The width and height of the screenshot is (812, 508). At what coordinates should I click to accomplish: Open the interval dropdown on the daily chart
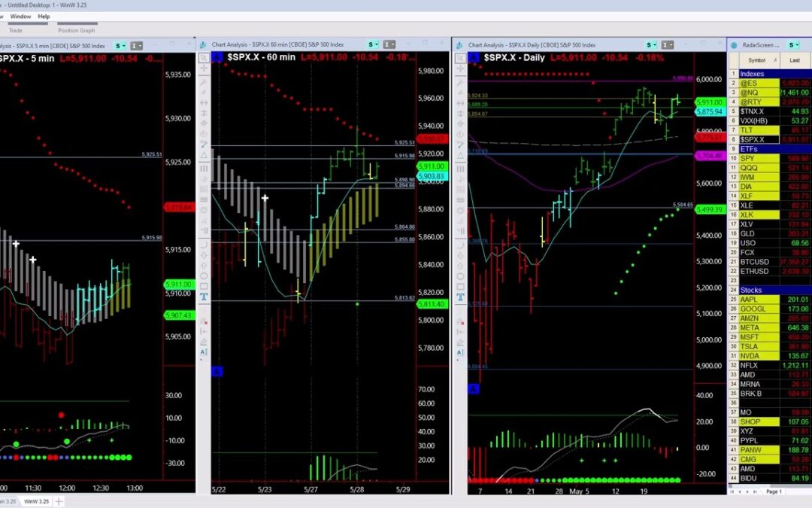coord(668,44)
